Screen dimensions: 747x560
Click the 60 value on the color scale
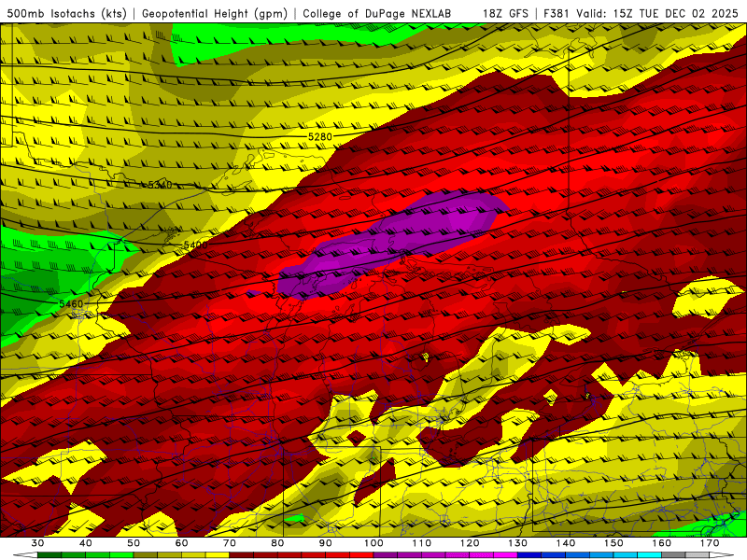(x=181, y=543)
